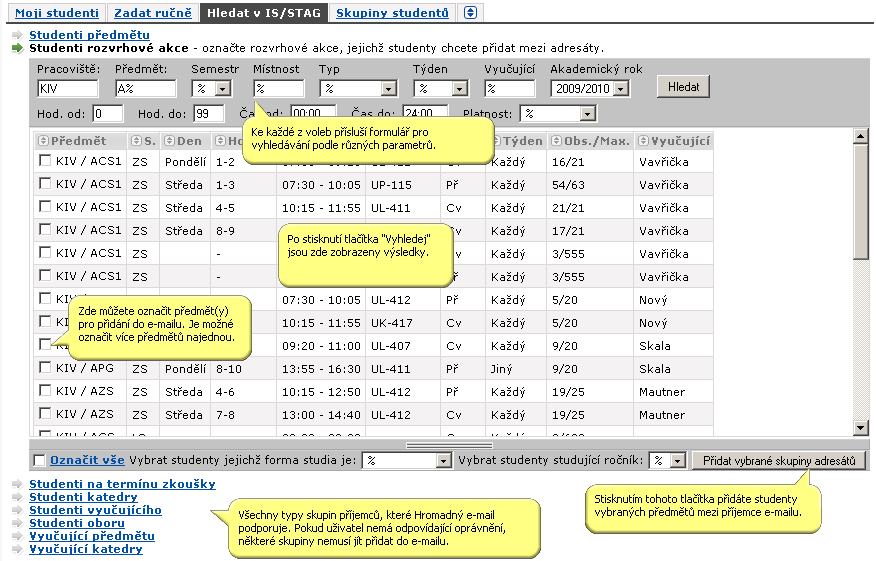Click the horizontal splitter handle below table
The image size is (876, 561).
[450, 446]
